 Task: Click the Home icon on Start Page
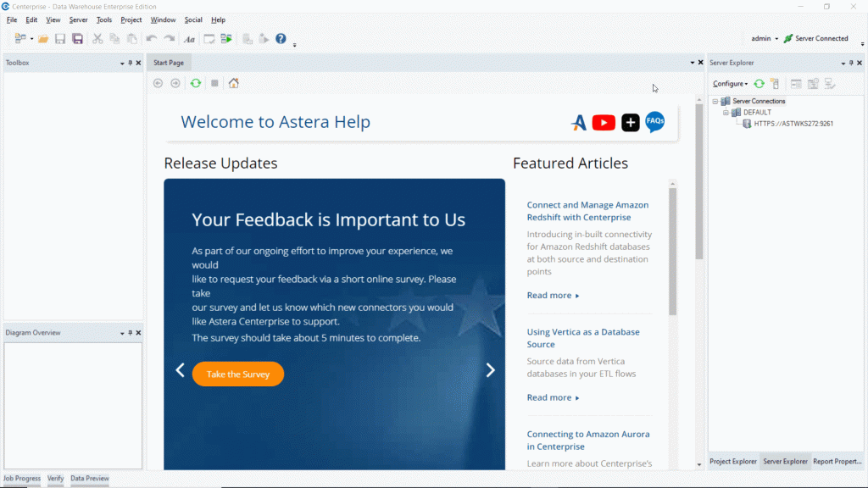point(233,83)
